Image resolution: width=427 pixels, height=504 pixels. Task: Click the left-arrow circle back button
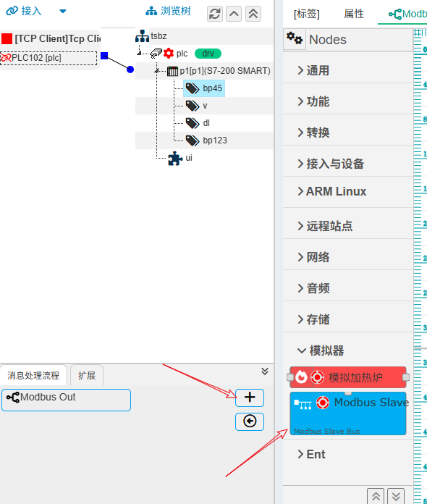click(250, 421)
